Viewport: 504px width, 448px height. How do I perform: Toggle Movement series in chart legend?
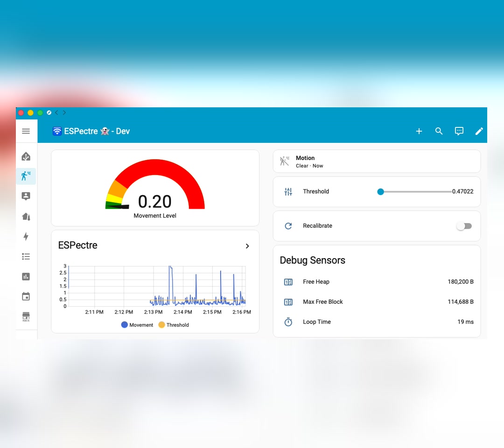(137, 325)
